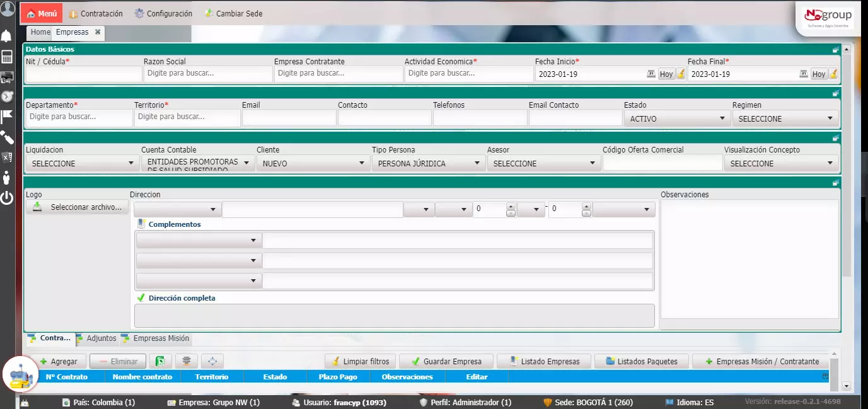Screen dimensions: 868x409
Task: Open the Contratación menu
Action: click(x=96, y=14)
